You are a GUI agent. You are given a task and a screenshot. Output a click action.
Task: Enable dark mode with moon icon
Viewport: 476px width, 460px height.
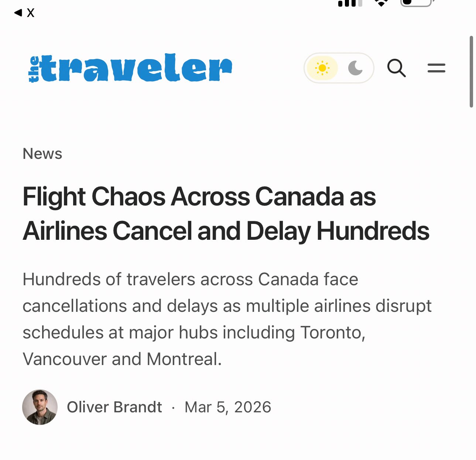[355, 68]
